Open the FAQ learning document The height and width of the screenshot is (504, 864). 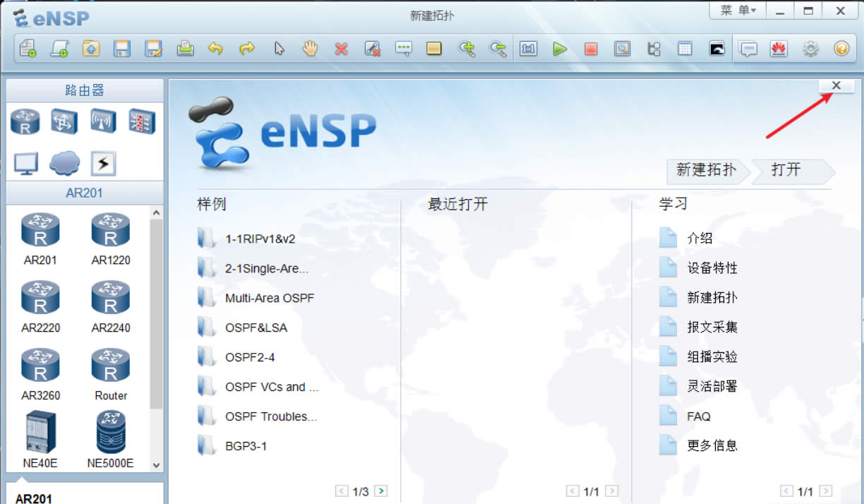tap(698, 416)
